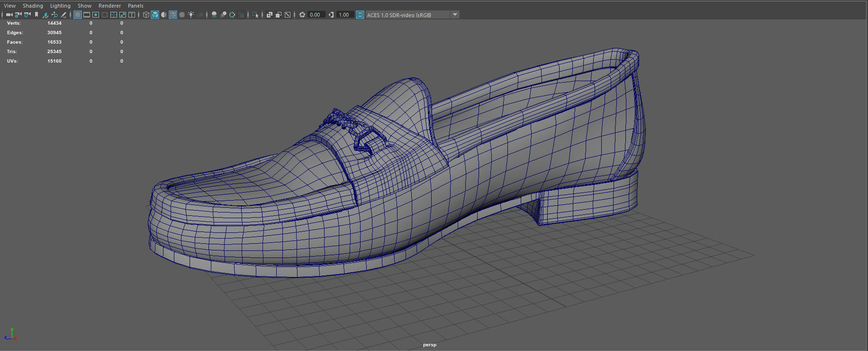
Task: Open the Lighting menu
Action: coord(60,6)
